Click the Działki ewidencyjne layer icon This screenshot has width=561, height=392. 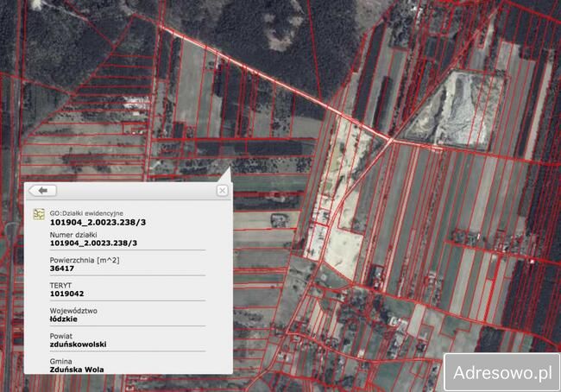pos(39,214)
